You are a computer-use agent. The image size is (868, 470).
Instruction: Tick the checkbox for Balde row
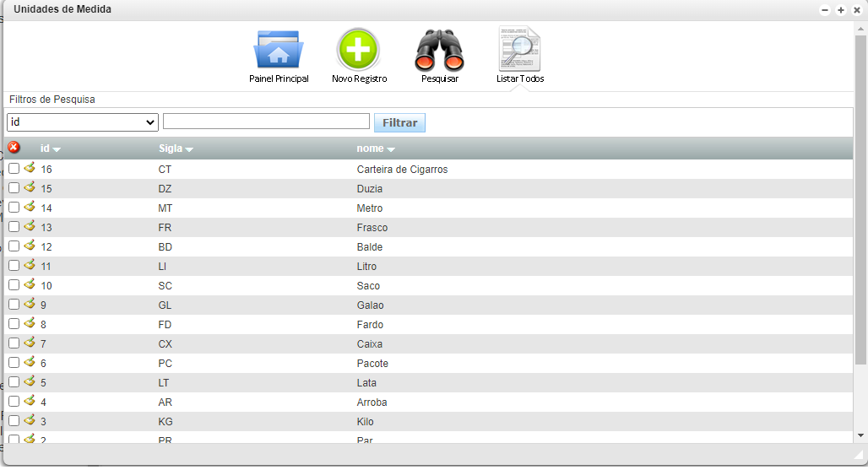14,246
